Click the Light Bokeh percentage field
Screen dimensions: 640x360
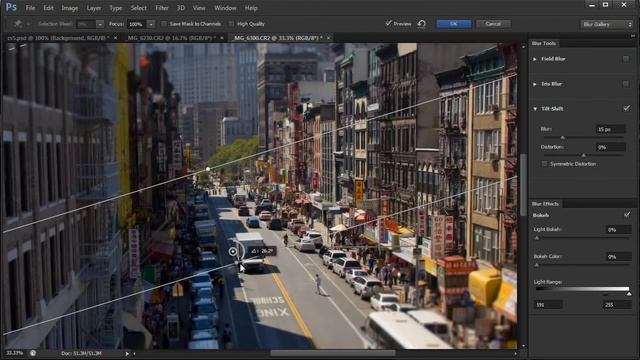[x=618, y=230]
